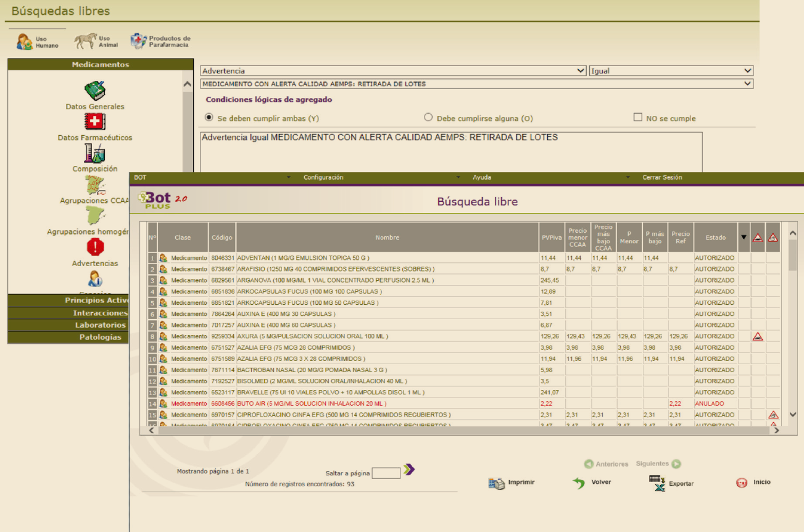Screen dimensions: 804x532
Task: Open Datos Farmacéuticos icon
Action: coord(95,122)
